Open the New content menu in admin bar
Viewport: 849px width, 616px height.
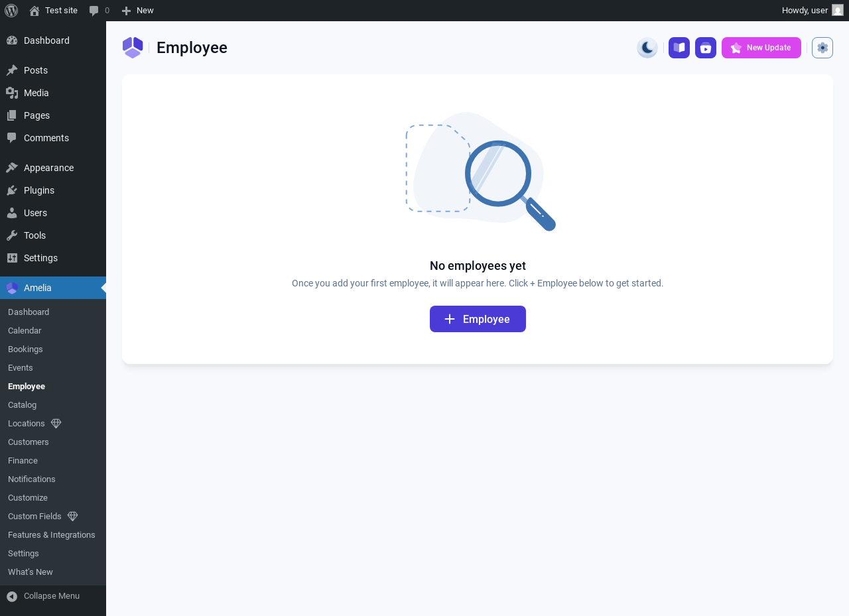[137, 11]
